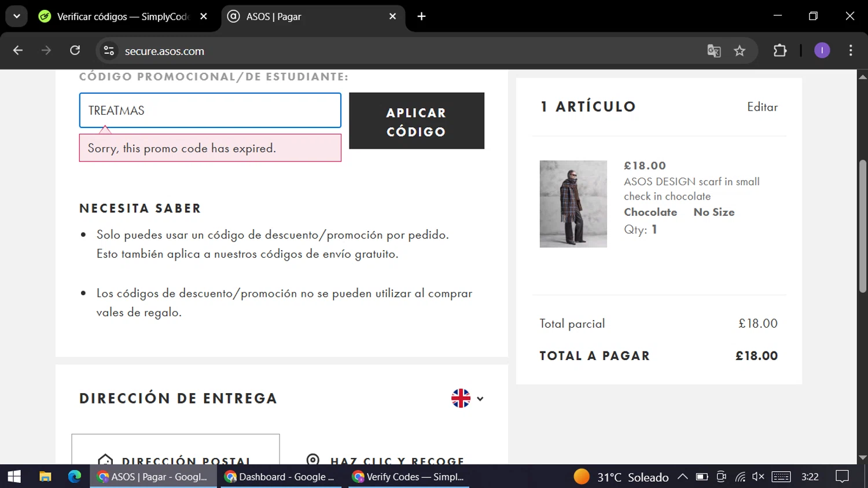Switch to Verify Codes taskbar window
The image size is (868, 488).
(409, 476)
